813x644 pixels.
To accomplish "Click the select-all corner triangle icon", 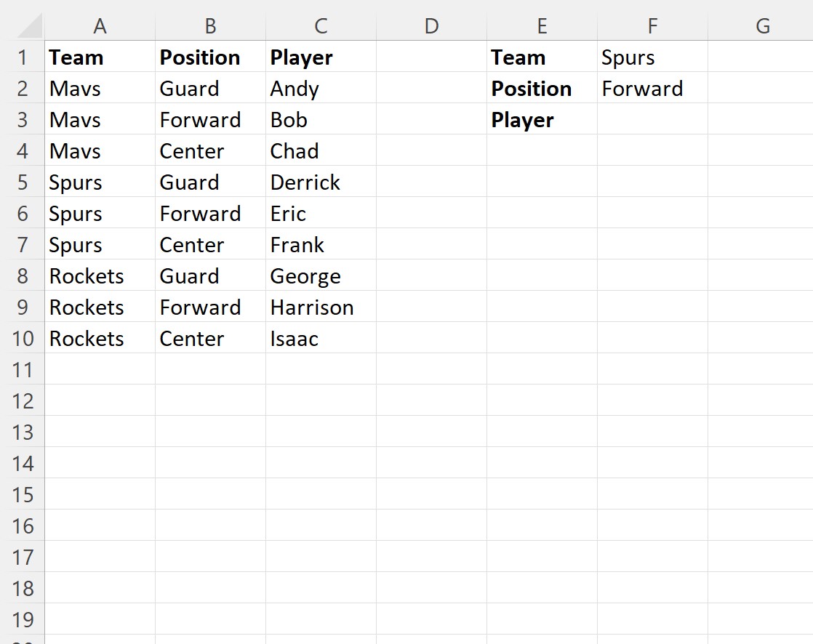I will coord(30,26).
